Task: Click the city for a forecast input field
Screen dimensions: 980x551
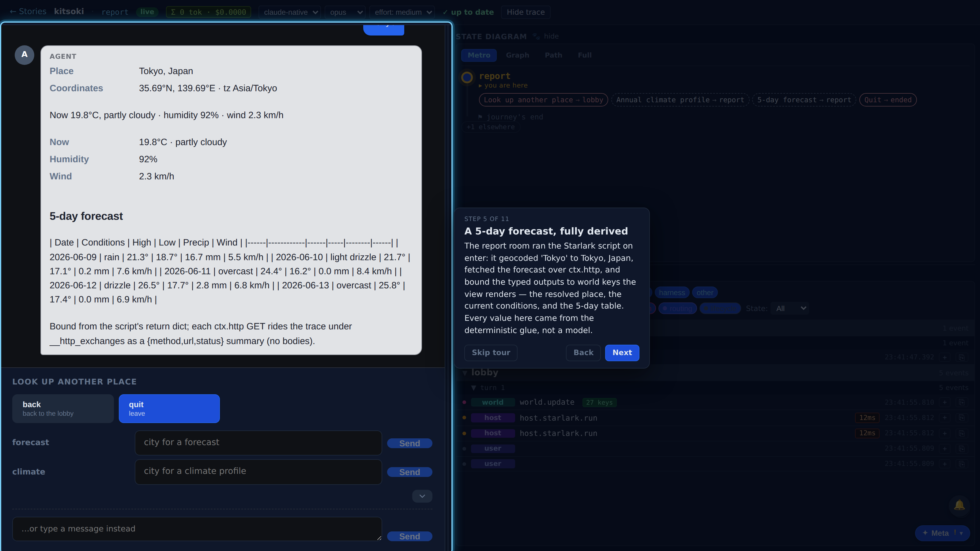Action: [x=258, y=443]
